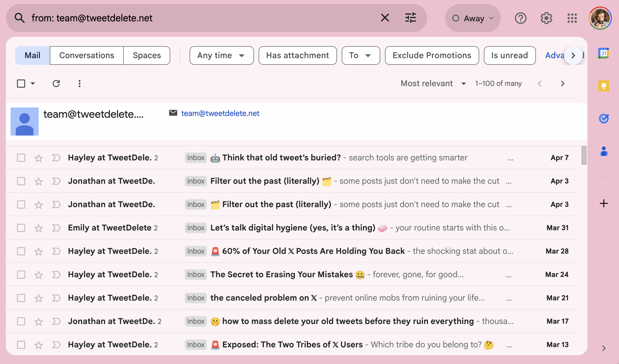This screenshot has height=364, width=619.
Task: Tick the select all checkbox
Action: pyautogui.click(x=21, y=84)
